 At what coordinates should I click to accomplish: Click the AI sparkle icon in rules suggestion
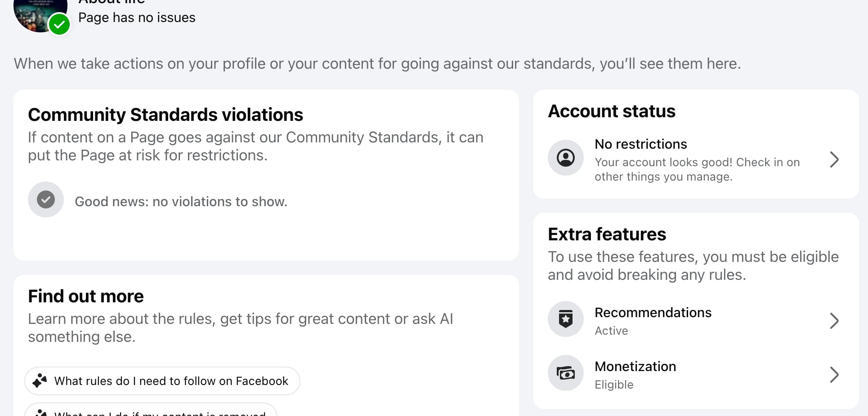(x=40, y=381)
